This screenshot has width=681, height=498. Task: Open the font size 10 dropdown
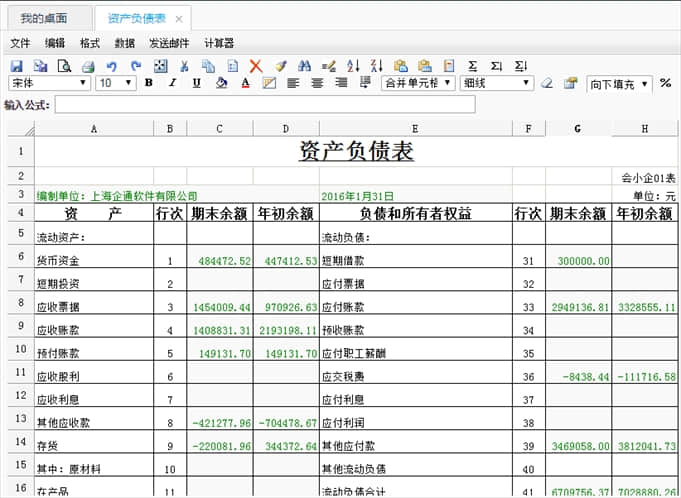coord(116,83)
